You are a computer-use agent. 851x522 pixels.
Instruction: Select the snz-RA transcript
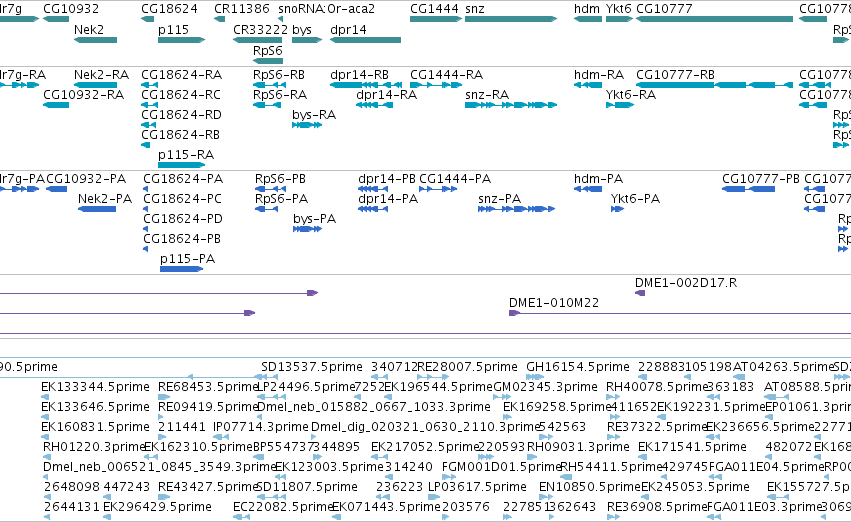[511, 105]
